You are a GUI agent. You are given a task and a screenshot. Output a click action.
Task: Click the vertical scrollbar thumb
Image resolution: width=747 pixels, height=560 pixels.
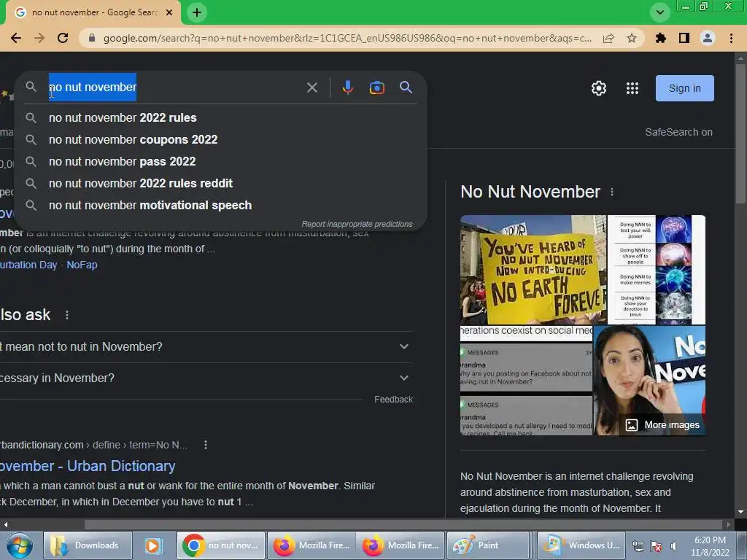pyautogui.click(x=741, y=133)
